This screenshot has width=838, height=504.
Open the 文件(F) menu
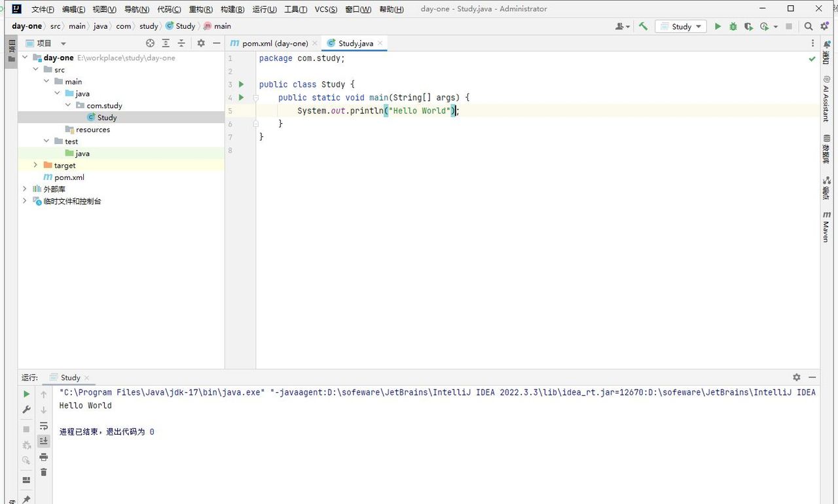(43, 9)
